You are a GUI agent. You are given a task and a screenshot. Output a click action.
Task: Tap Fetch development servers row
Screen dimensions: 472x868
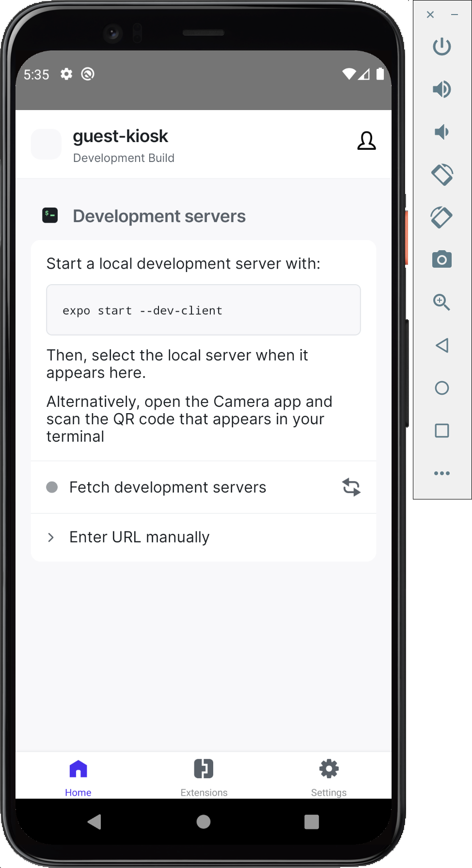204,487
